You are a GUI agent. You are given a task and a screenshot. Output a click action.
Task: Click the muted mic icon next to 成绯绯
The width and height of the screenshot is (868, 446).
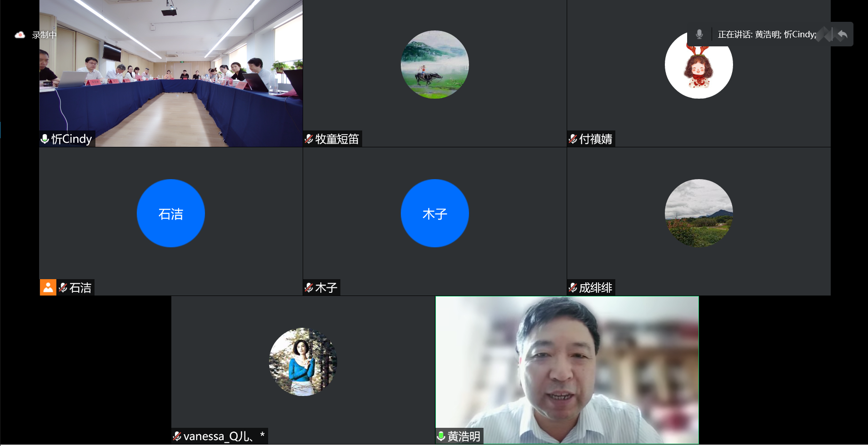tap(573, 288)
